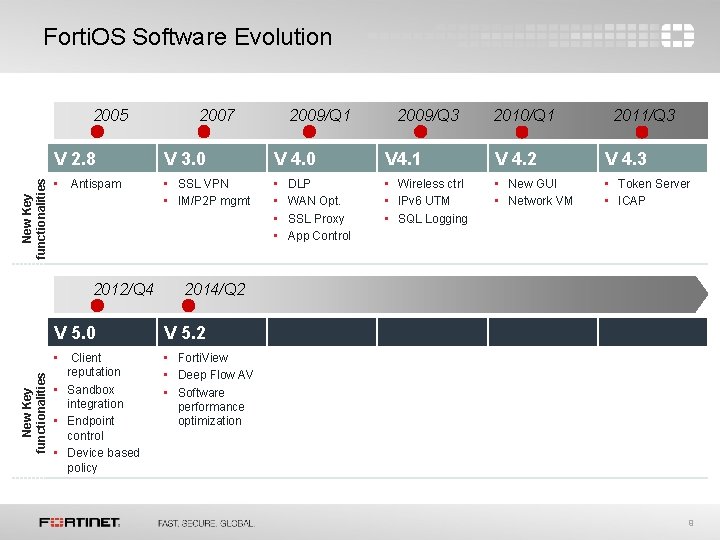The height and width of the screenshot is (540, 720).
Task: Click the slide page number in the footer
Action: 691,523
